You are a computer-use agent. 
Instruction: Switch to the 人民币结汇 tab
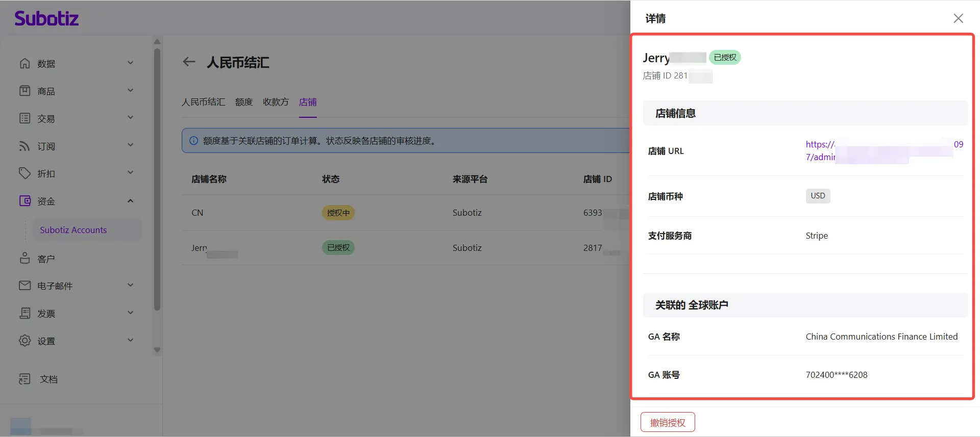(203, 102)
